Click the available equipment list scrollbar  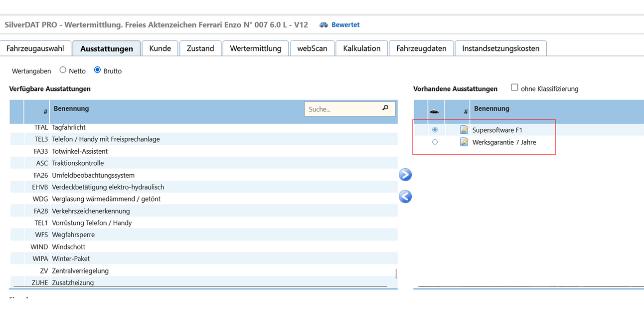[396, 274]
